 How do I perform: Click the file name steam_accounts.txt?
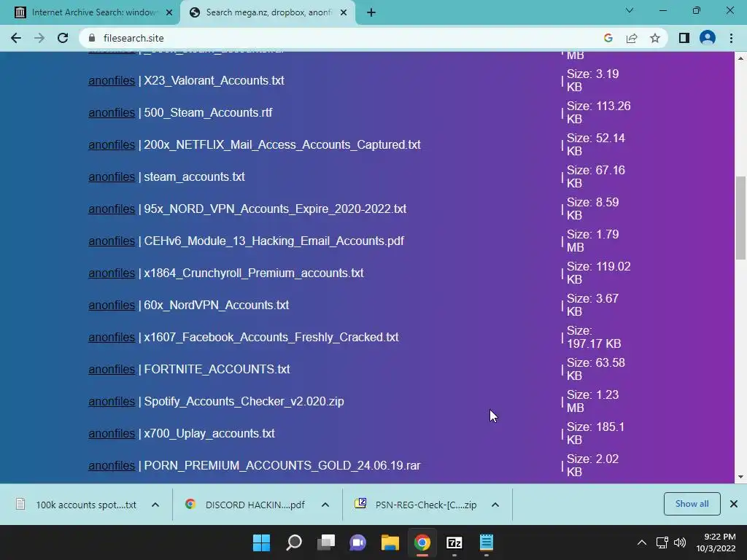coord(194,176)
